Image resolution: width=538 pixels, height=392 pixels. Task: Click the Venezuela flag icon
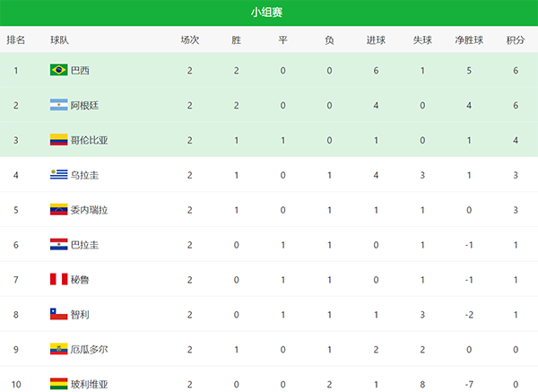coord(59,210)
